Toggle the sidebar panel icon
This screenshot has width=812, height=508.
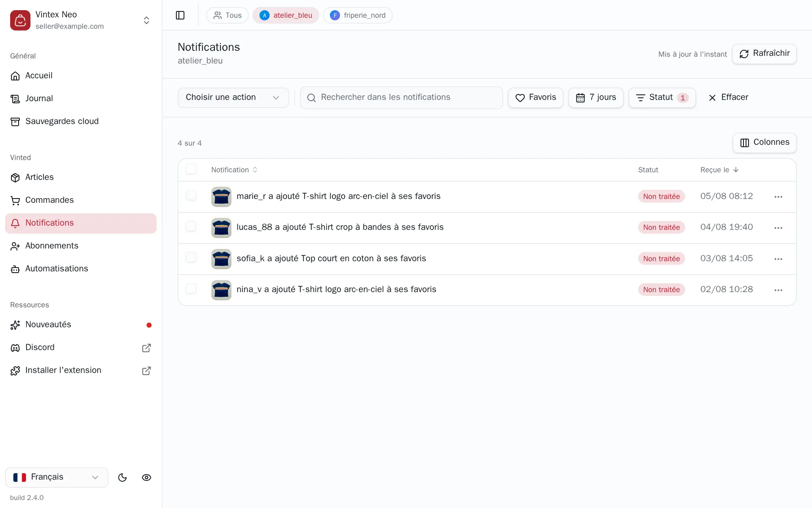[180, 15]
